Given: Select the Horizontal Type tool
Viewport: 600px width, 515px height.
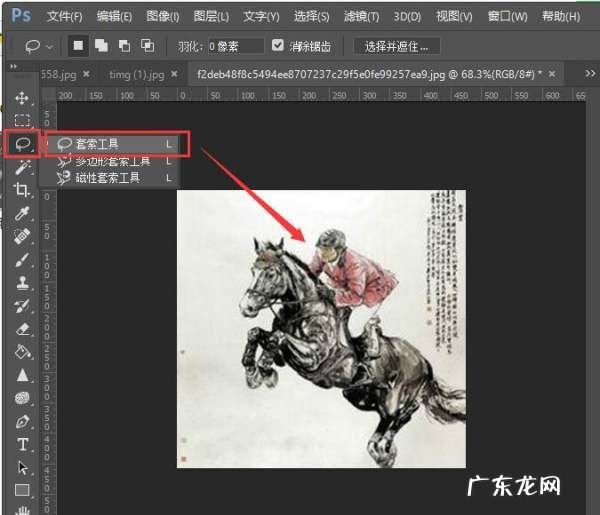Looking at the screenshot, I should point(22,444).
